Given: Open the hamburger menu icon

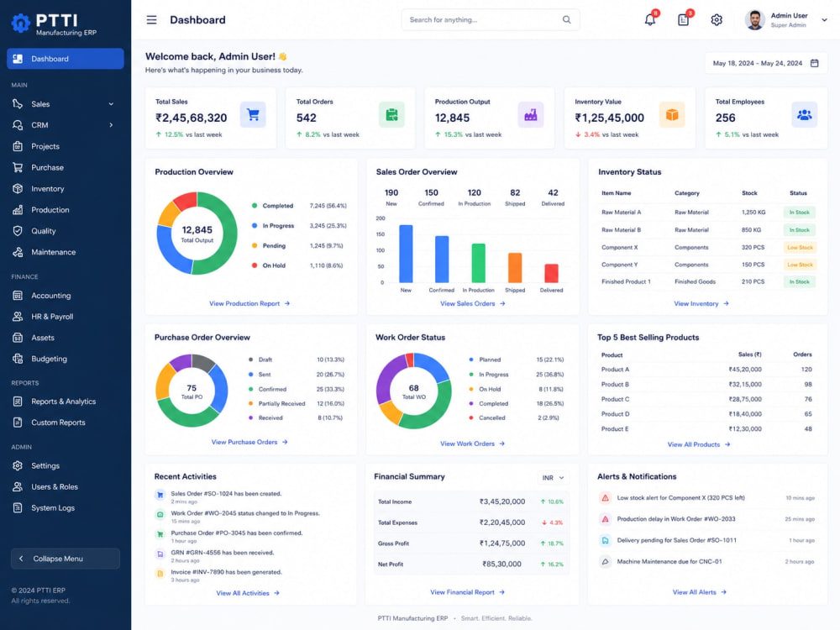Looking at the screenshot, I should point(151,20).
